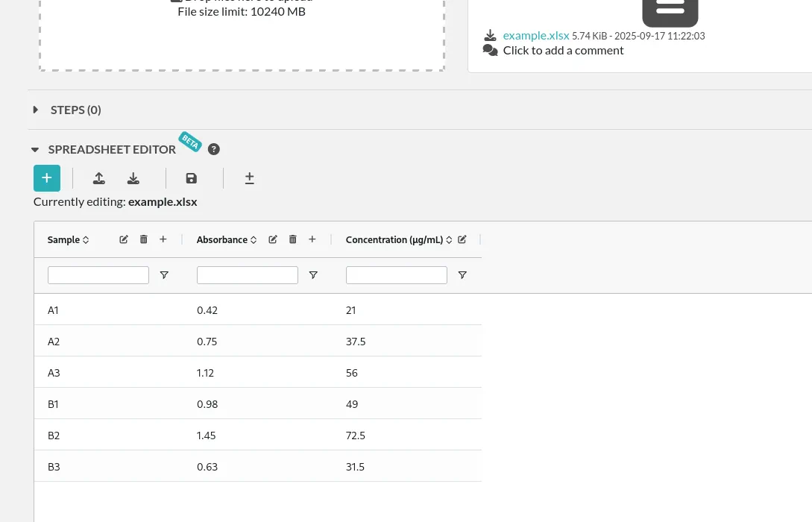812x522 pixels.
Task: Click the comment speech bubble icon
Action: click(490, 49)
